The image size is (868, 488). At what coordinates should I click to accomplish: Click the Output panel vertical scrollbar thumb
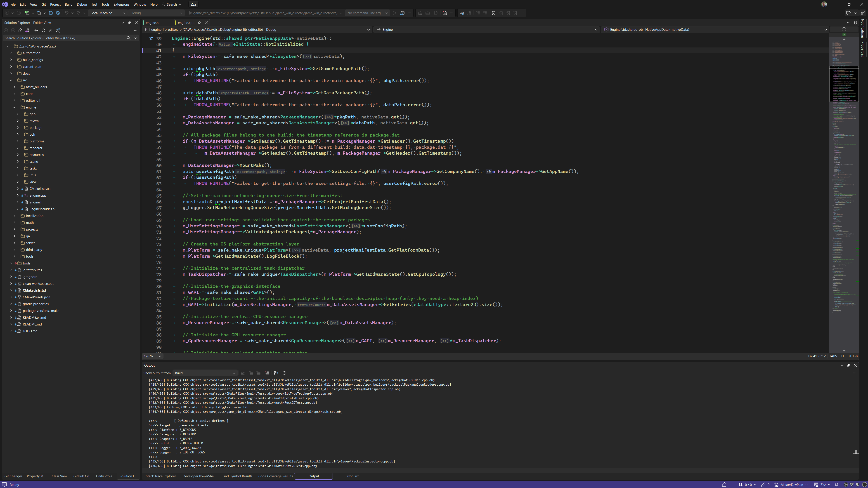pos(856,452)
